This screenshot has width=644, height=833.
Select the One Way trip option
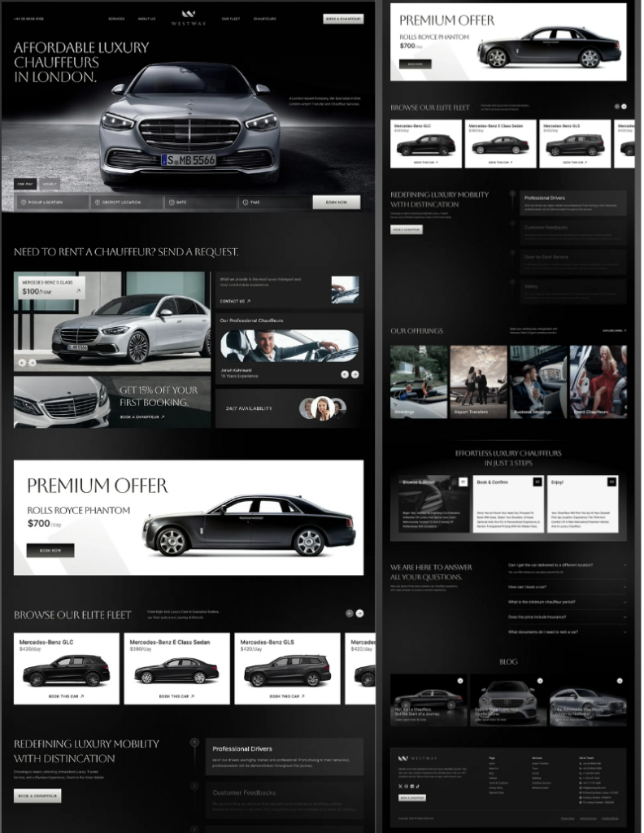pos(25,184)
